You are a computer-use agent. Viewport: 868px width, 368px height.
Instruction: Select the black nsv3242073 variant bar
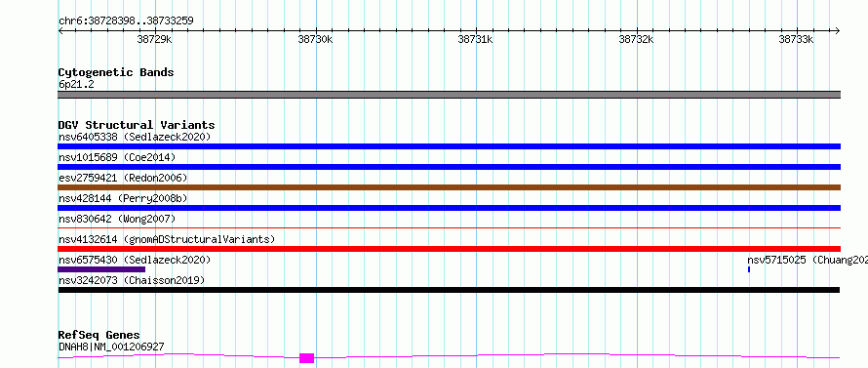click(x=449, y=290)
